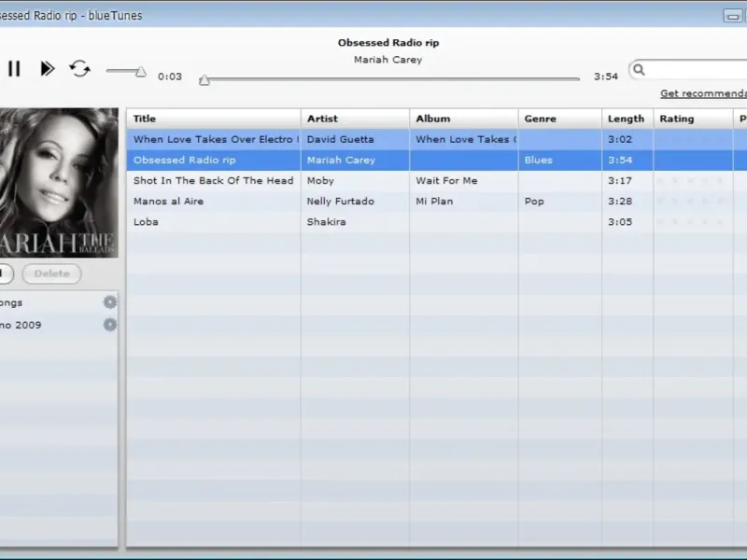Image resolution: width=747 pixels, height=560 pixels.
Task: Toggle the repeat playback icon
Action: (x=80, y=69)
